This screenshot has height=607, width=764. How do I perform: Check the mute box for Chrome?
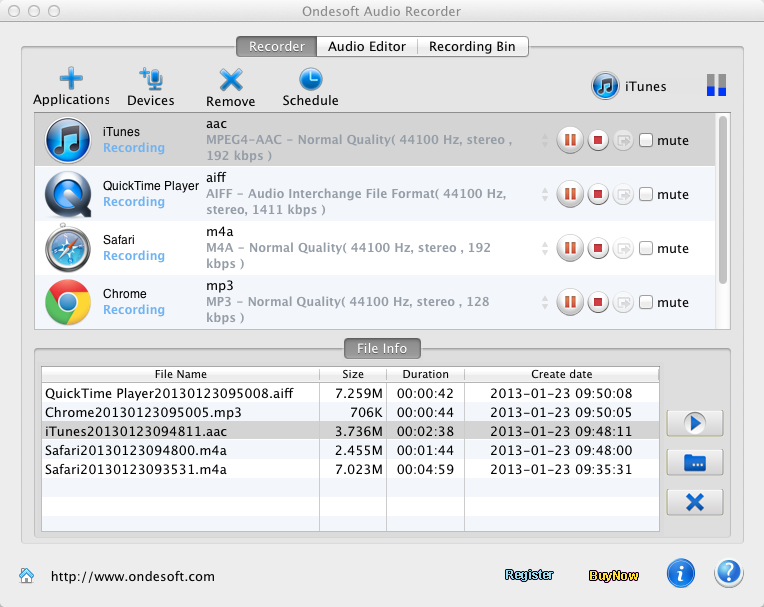[646, 302]
